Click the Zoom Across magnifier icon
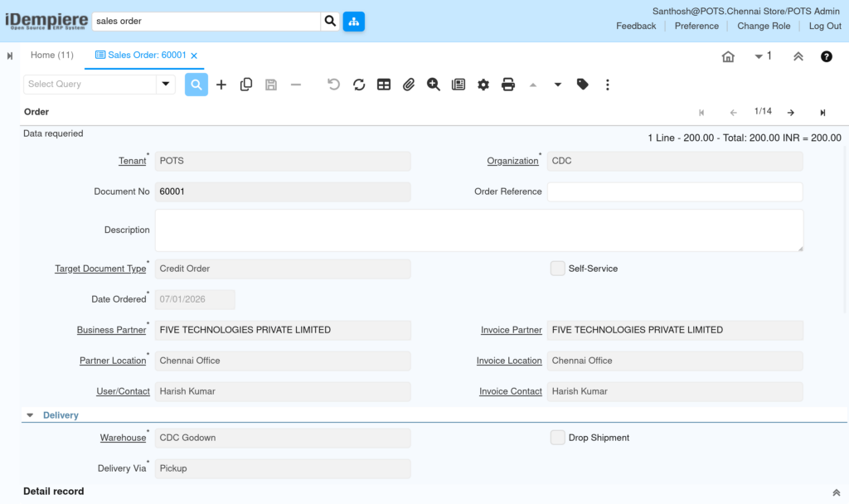This screenshot has width=849, height=504. pos(433,85)
